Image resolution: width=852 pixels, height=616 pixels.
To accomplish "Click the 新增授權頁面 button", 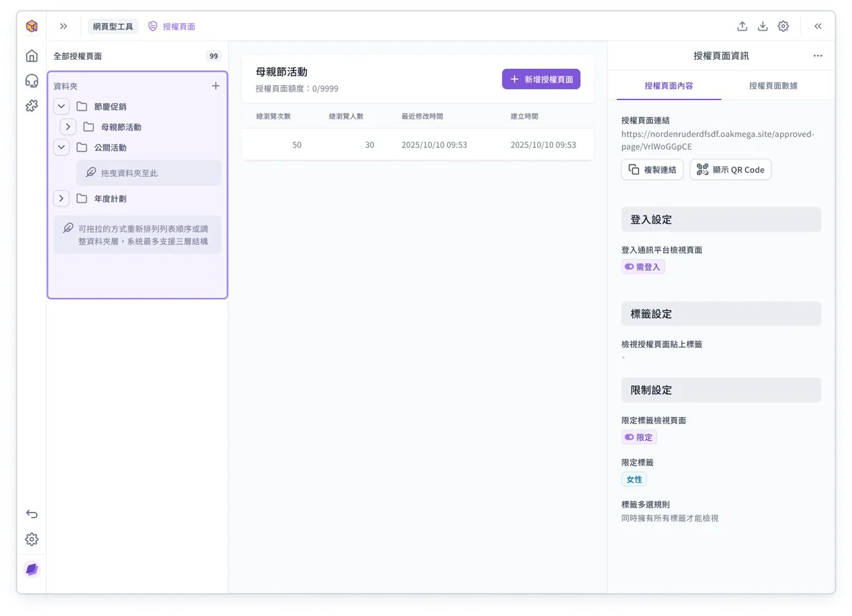I will (541, 78).
